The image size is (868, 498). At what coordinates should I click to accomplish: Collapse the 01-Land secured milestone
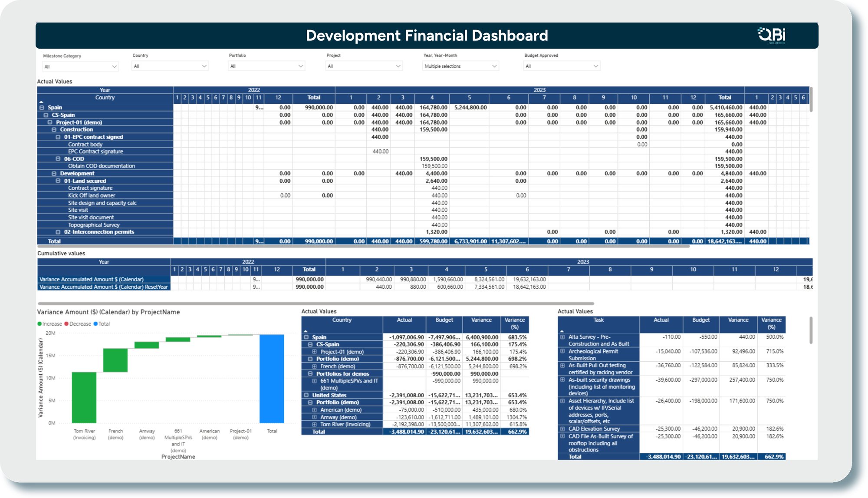coord(58,181)
